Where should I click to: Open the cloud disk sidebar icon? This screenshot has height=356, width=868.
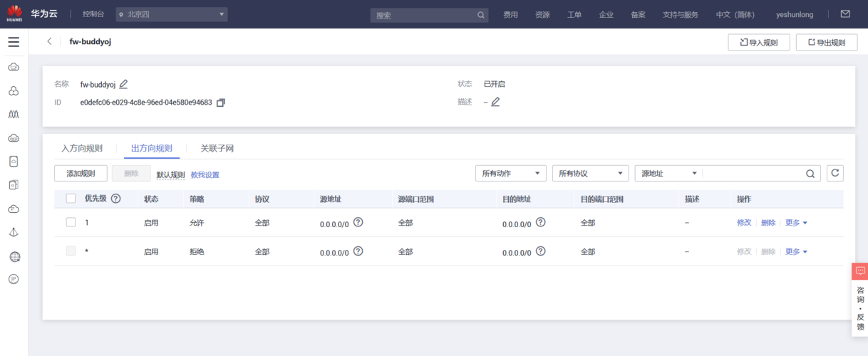point(14,137)
